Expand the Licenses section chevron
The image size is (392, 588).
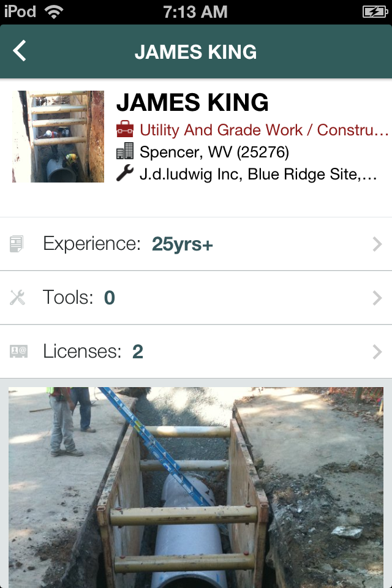[x=377, y=351]
